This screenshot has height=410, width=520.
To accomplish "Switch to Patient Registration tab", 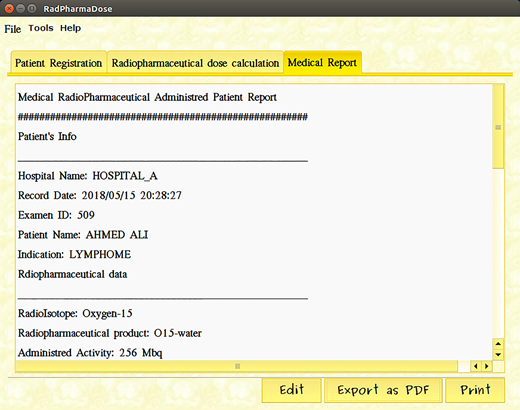I will [x=59, y=63].
